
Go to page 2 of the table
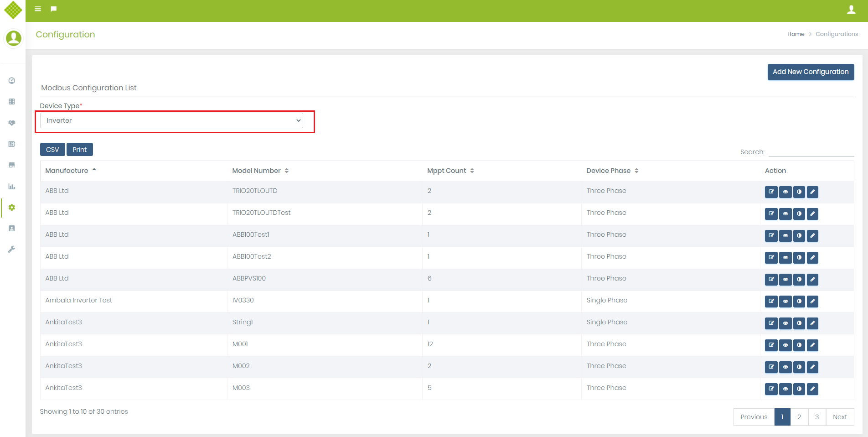tap(799, 417)
